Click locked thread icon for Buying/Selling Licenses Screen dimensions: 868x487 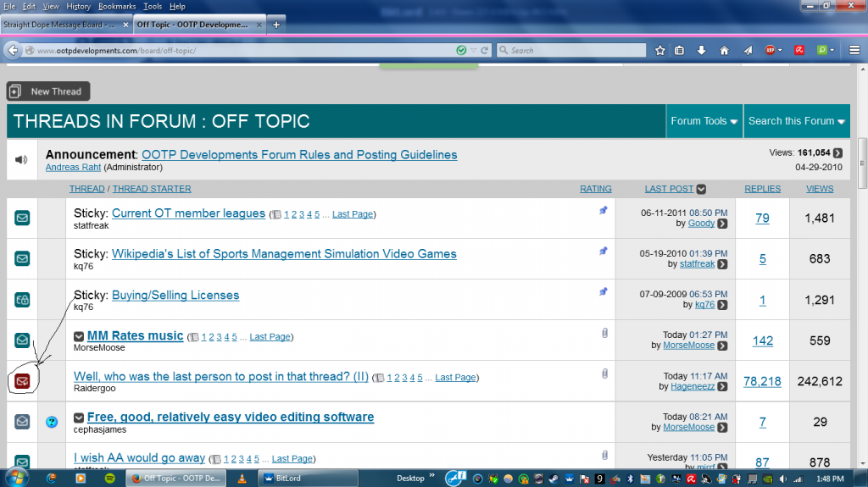click(x=22, y=300)
